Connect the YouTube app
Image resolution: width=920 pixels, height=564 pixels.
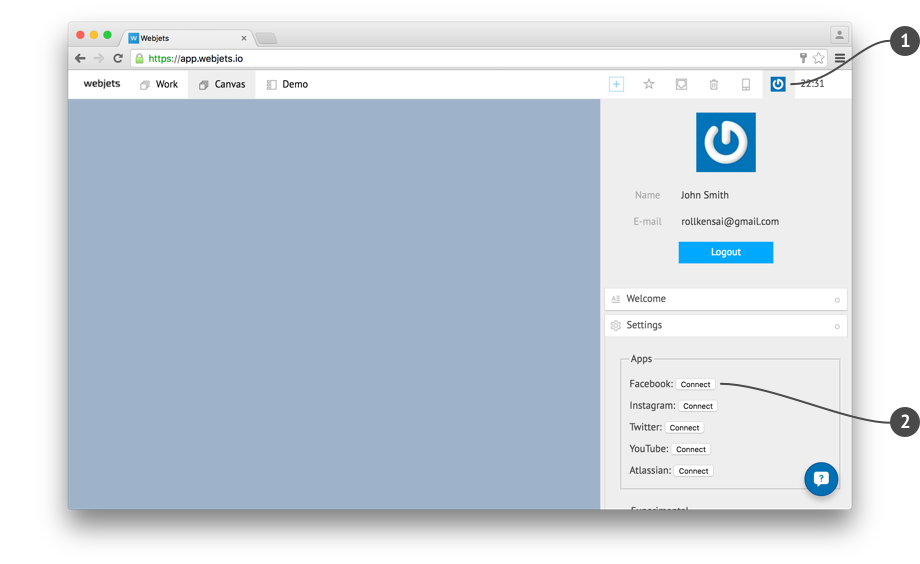click(691, 450)
